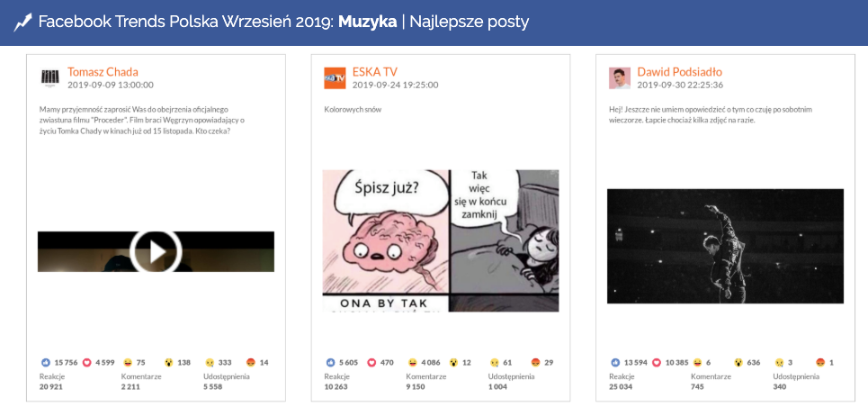The height and width of the screenshot is (416, 868).
Task: Open Tomasz Chada profile link
Action: coord(103,72)
